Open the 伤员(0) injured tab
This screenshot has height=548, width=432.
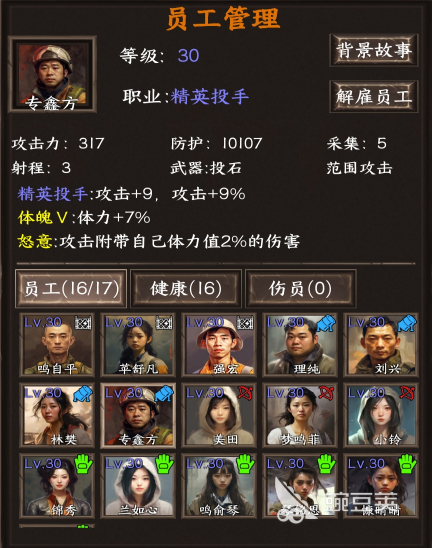pyautogui.click(x=301, y=289)
